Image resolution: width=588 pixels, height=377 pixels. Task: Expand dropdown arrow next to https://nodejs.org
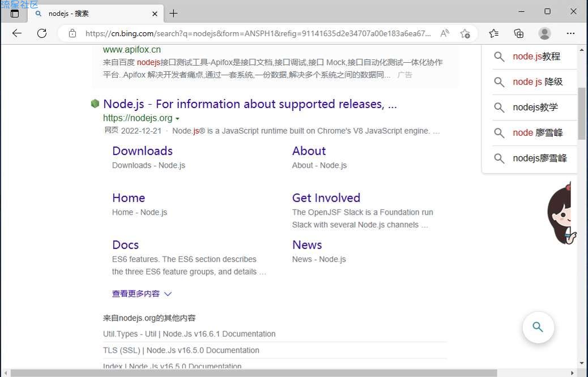pos(177,118)
